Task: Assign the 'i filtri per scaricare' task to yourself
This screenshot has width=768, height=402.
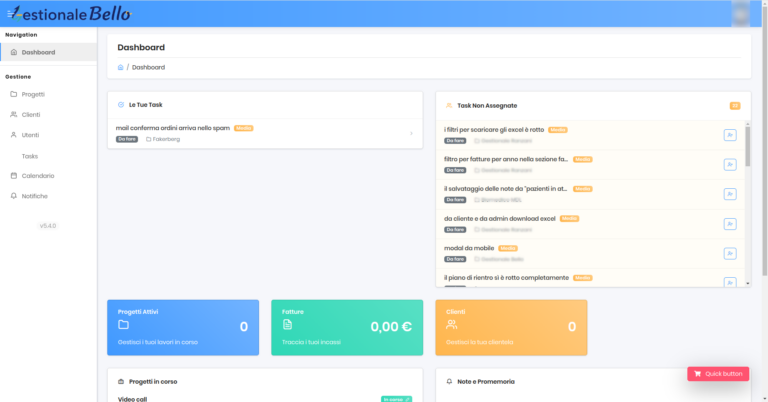Action: (729, 135)
